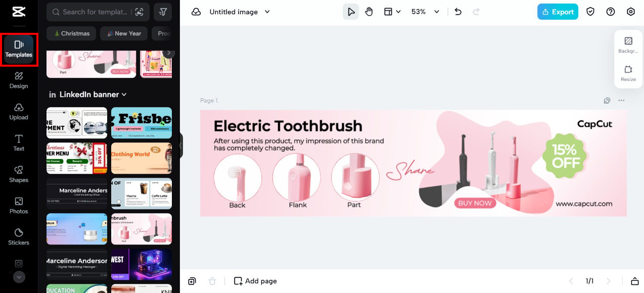This screenshot has width=644, height=293.
Task: Open the Design sidebar tab
Action: click(x=19, y=80)
